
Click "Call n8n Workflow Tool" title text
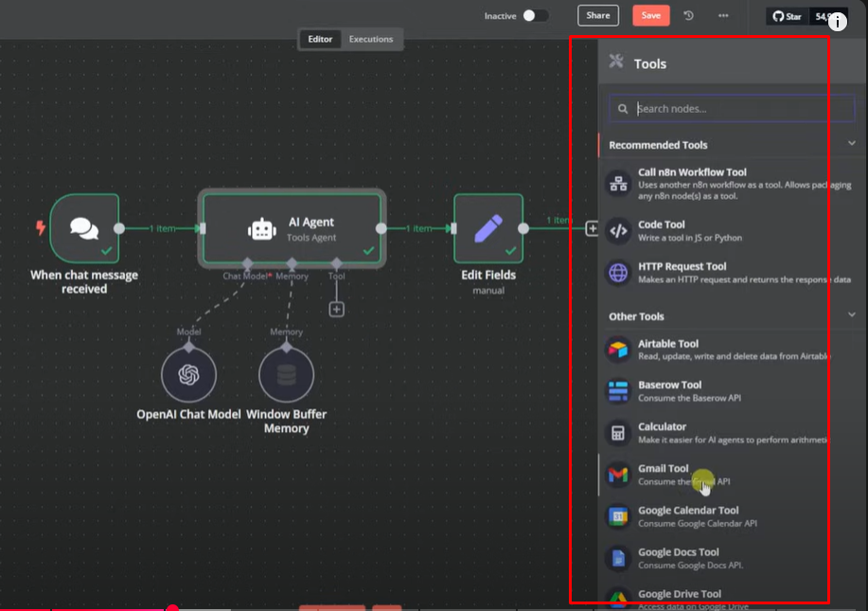click(692, 172)
